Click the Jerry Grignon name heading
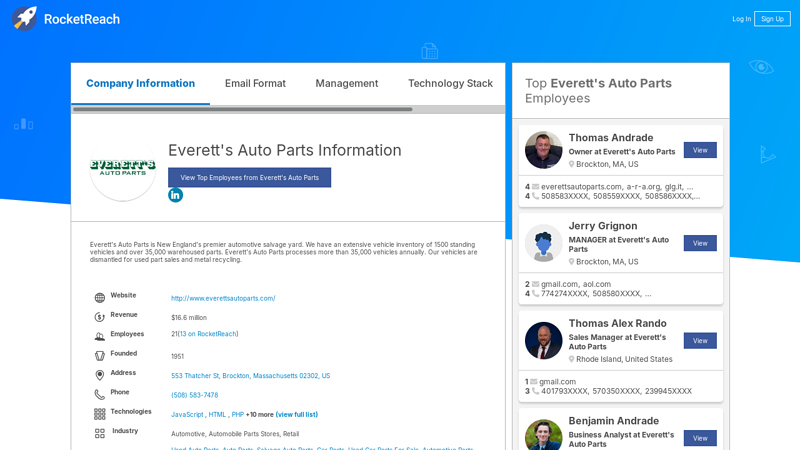Viewport: 800px width, 450px height. point(603,226)
